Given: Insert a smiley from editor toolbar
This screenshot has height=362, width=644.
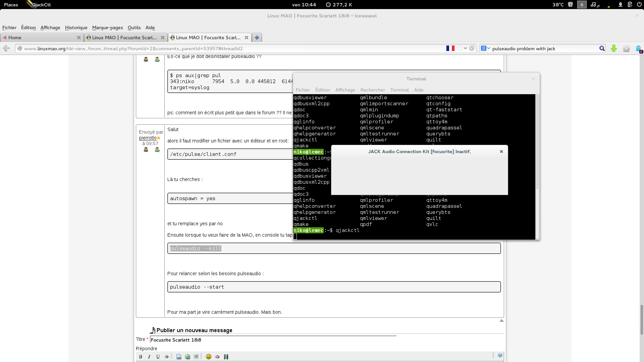Looking at the screenshot, I should pos(209,357).
